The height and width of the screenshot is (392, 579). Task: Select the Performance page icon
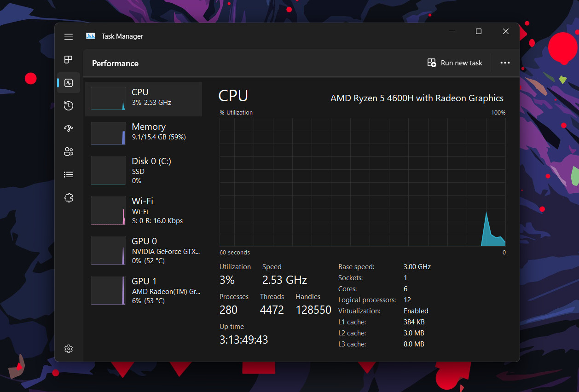[x=69, y=83]
